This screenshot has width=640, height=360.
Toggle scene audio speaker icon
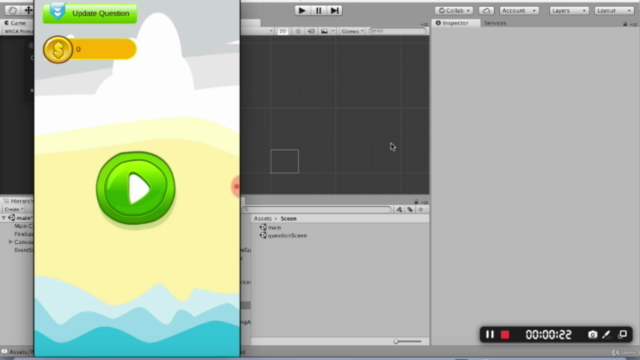[311, 31]
